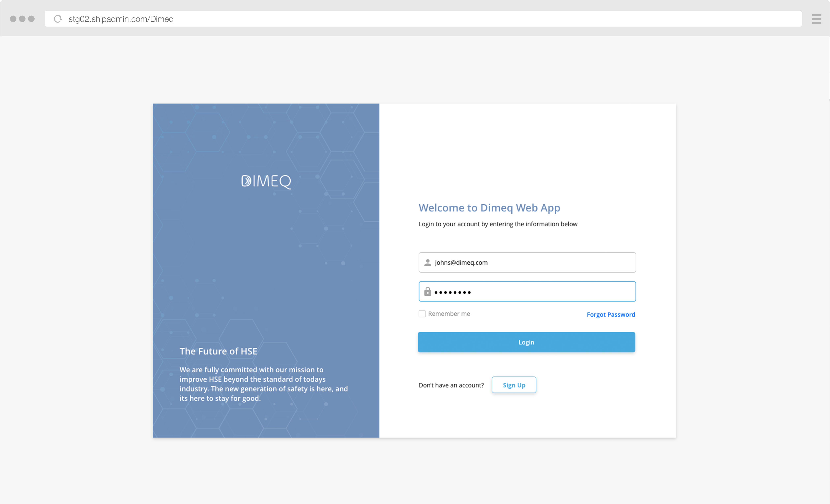The width and height of the screenshot is (830, 504).
Task: Focus the email field with johns@dimeq.com
Action: pyautogui.click(x=527, y=262)
